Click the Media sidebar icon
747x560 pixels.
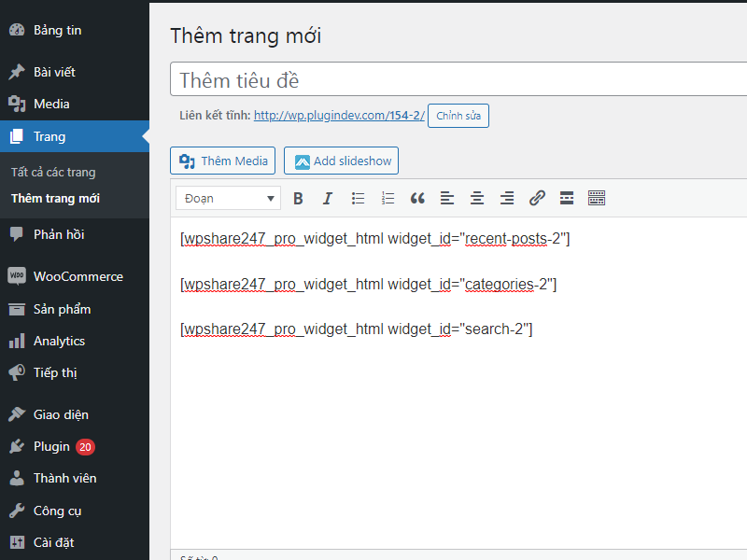(x=17, y=104)
